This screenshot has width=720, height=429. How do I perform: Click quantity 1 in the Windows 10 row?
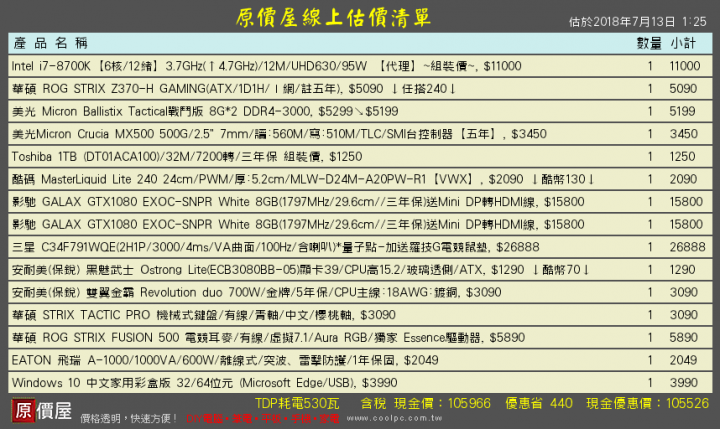pyautogui.click(x=650, y=383)
